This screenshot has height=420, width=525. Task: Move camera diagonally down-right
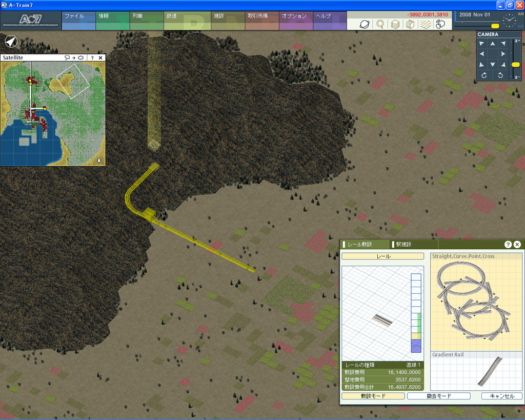[503, 64]
